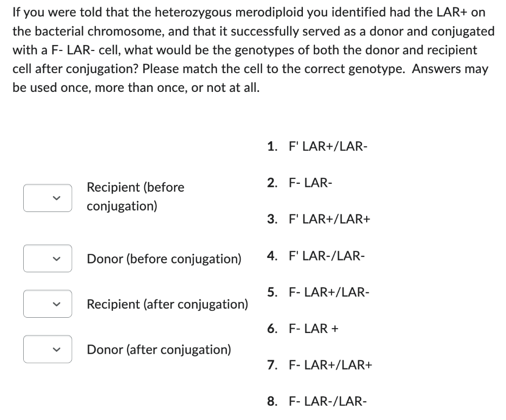Open the Donor (after conjugation) dropdown
506x420 pixels.
[47, 349]
